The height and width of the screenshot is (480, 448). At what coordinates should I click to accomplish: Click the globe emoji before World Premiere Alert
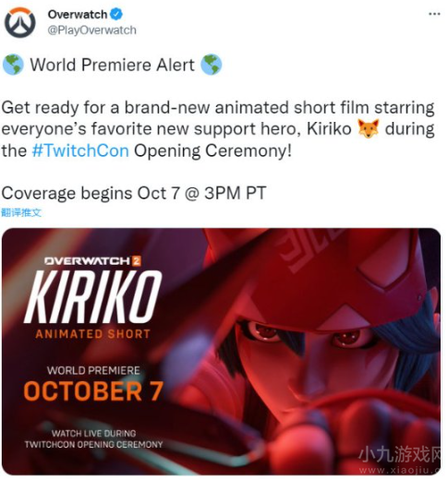13,65
